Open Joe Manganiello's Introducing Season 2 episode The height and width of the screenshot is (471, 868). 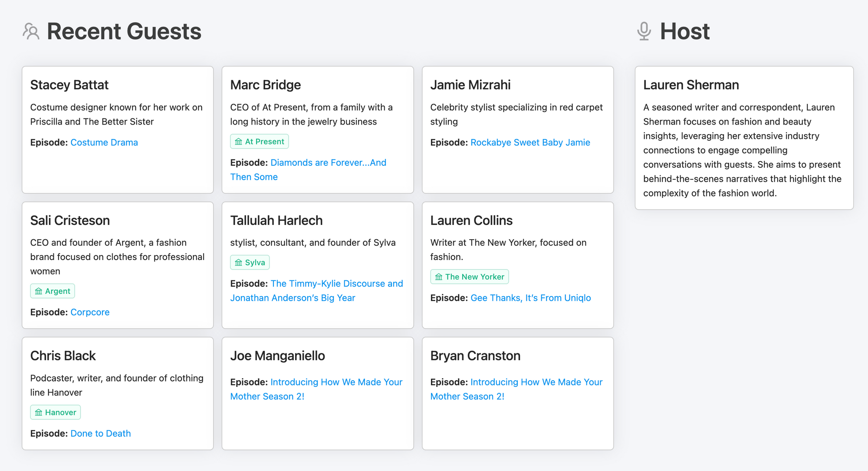(336, 382)
